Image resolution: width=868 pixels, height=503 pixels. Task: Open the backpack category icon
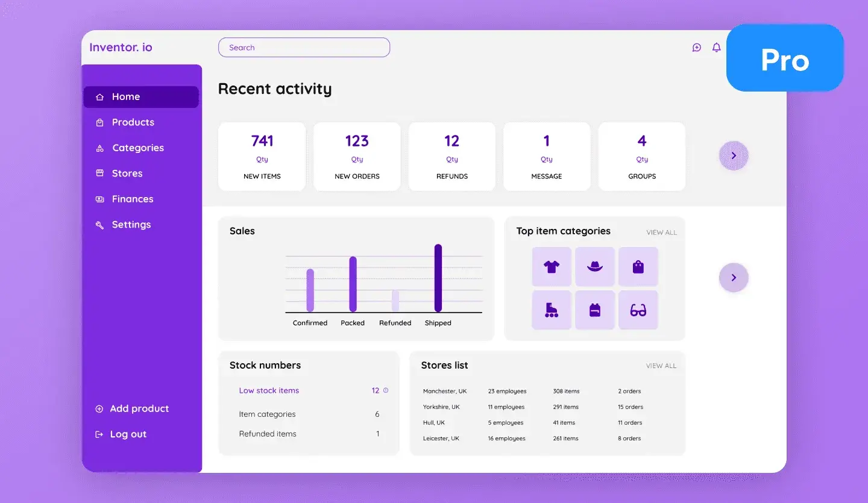[x=595, y=310]
